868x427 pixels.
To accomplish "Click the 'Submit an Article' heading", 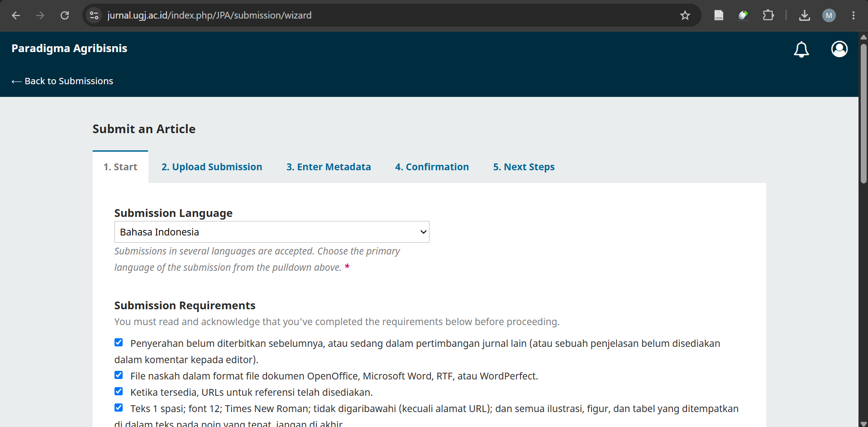I will point(144,129).
